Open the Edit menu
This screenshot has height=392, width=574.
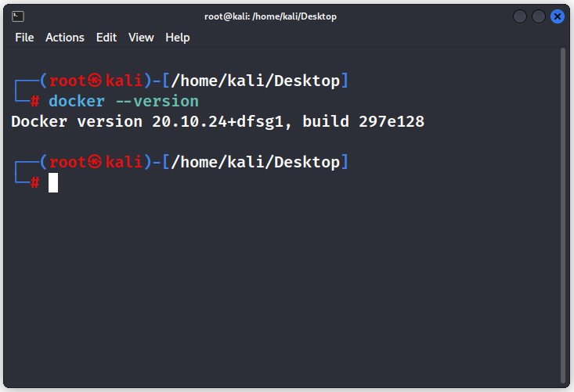click(106, 38)
